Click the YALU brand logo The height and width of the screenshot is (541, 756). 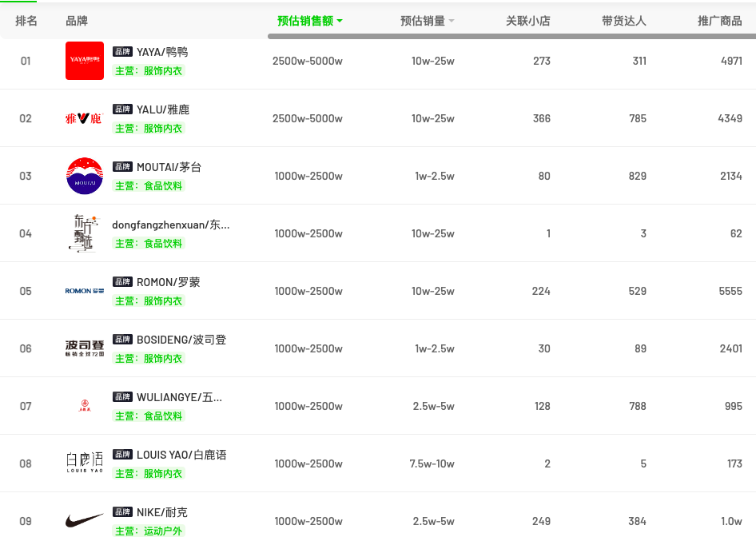pyautogui.click(x=85, y=118)
